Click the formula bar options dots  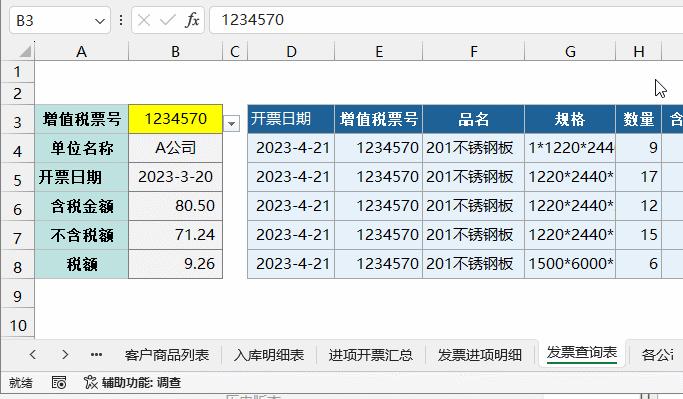(x=121, y=20)
